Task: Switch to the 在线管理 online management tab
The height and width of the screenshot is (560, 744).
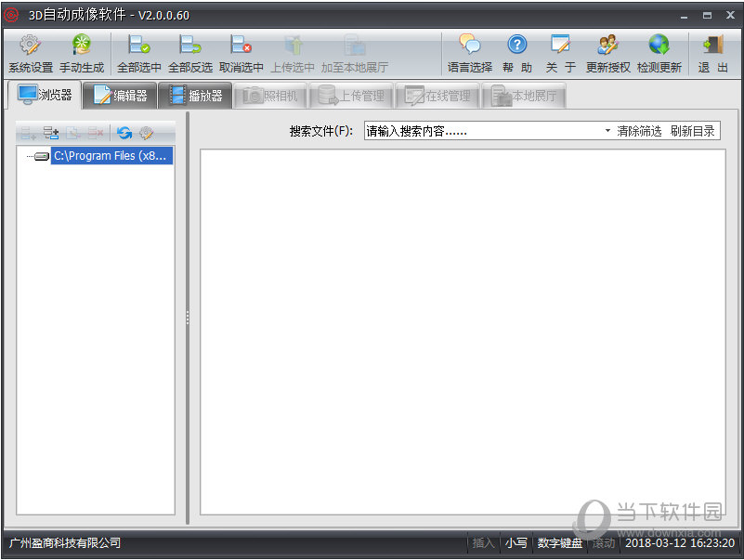Action: click(437, 96)
